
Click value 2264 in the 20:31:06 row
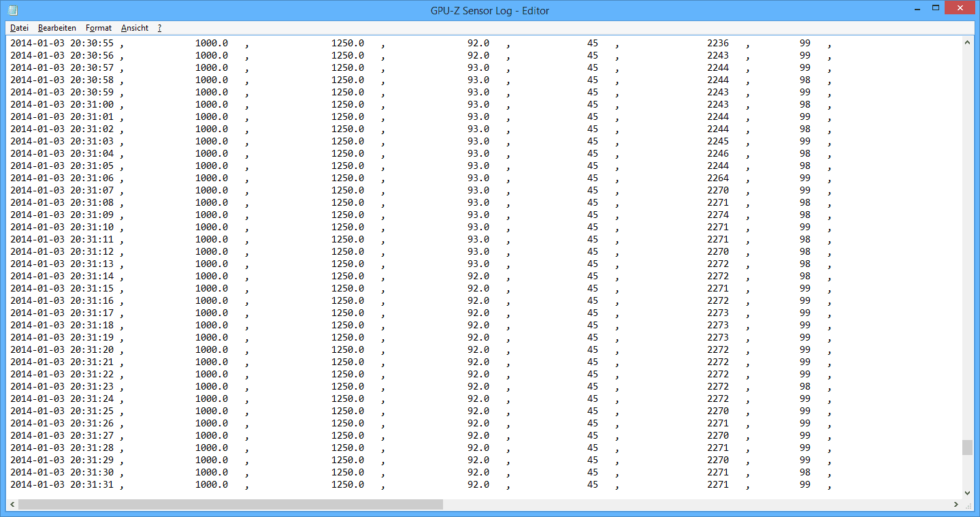point(718,178)
